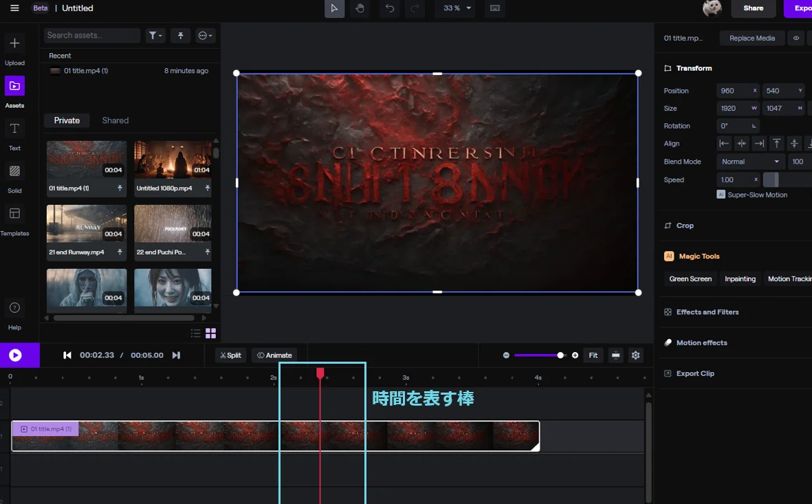Open the Text tool panel
This screenshot has height=504, width=812.
[x=14, y=135]
